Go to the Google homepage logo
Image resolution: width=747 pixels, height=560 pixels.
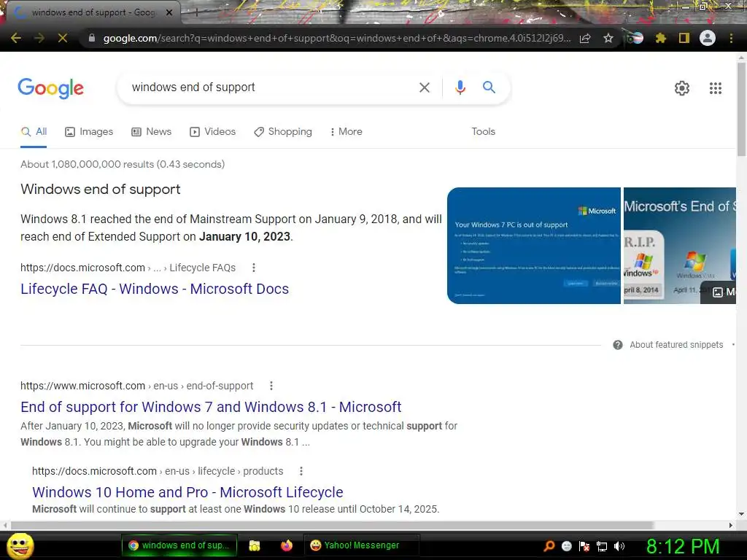(50, 88)
